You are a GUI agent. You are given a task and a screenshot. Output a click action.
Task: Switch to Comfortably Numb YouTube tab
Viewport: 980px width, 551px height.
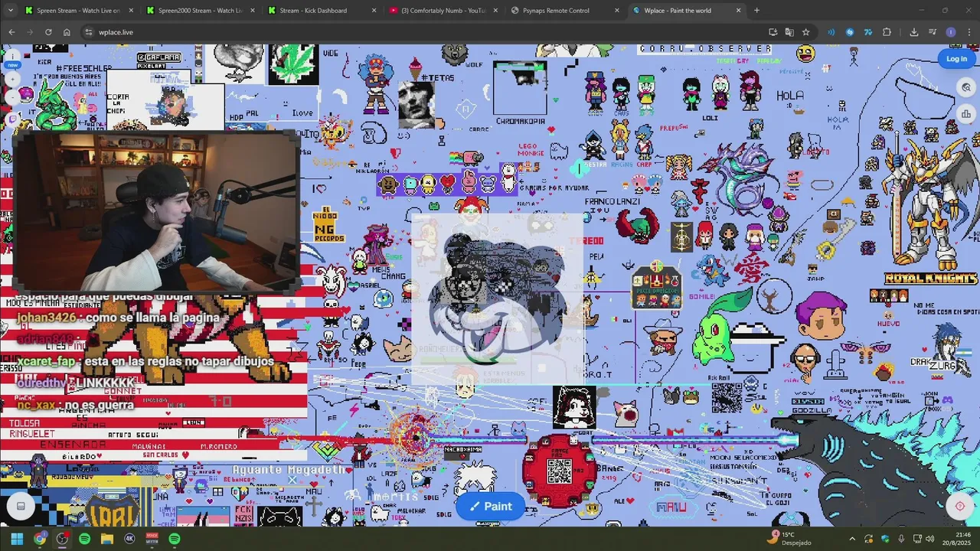click(444, 11)
